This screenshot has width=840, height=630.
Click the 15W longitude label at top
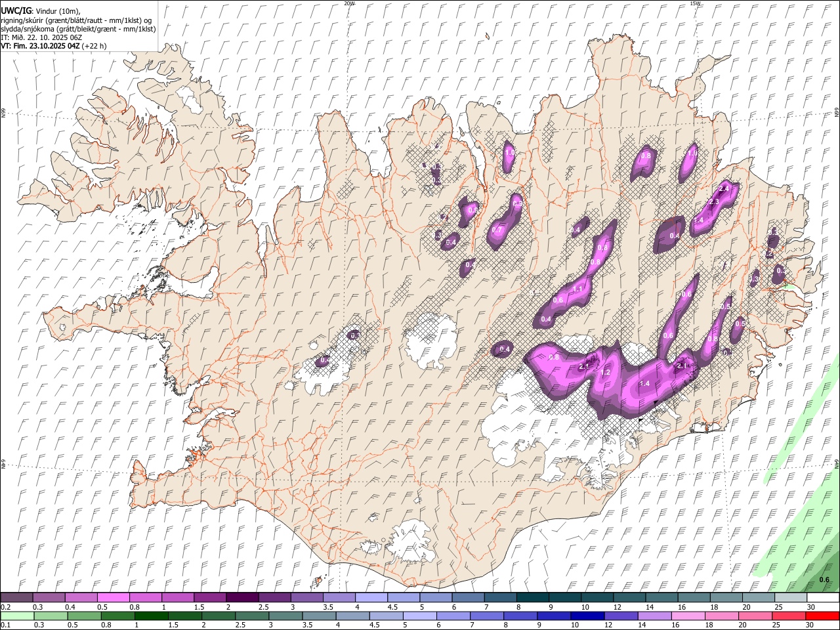tap(695, 3)
